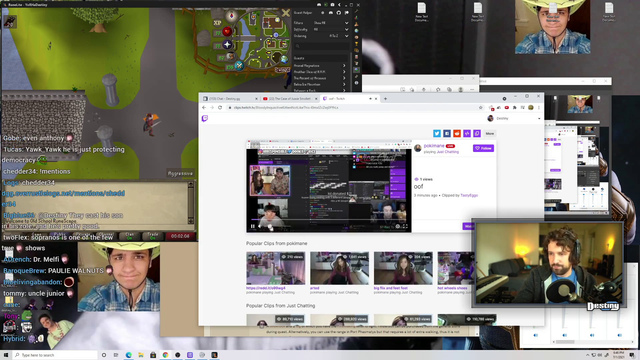Reload the Twitch clip page

click(220, 108)
